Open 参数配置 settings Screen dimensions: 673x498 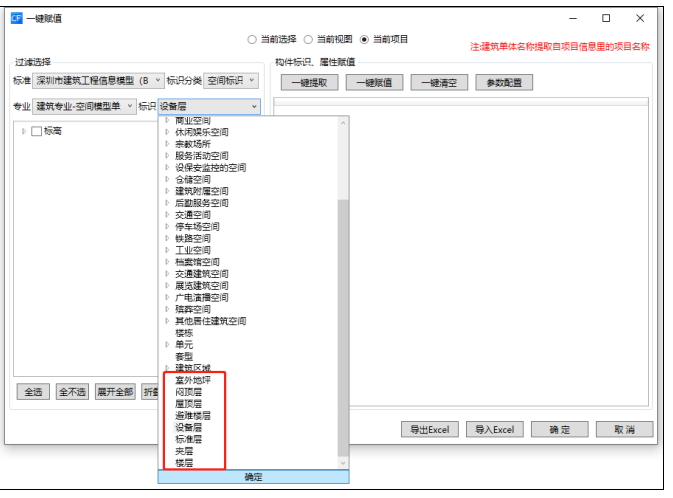pyautogui.click(x=504, y=82)
